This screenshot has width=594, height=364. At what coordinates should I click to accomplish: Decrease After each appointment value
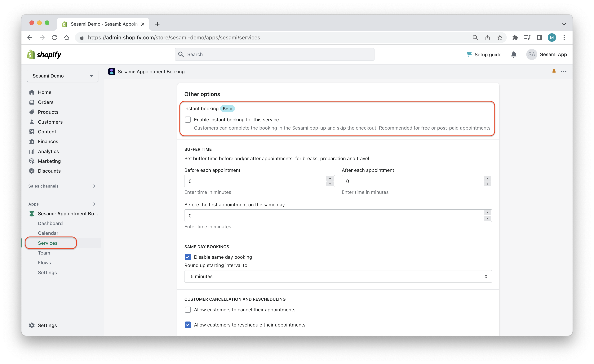[x=487, y=184]
